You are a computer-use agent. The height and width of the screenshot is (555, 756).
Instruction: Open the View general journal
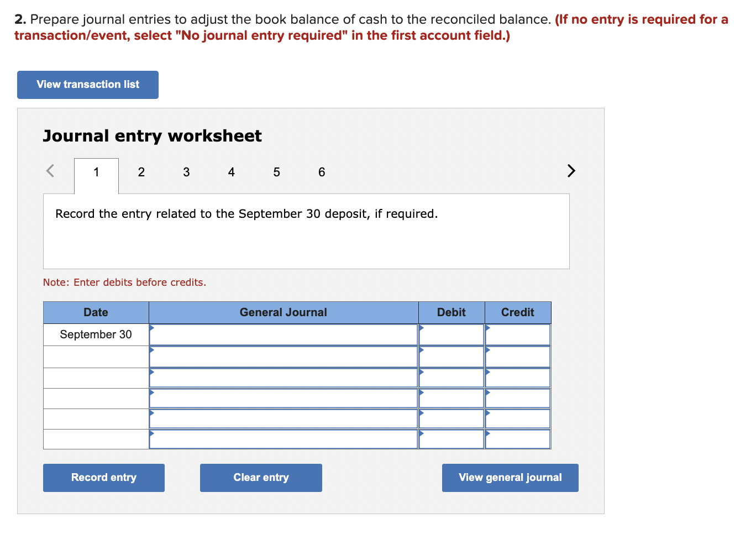tap(510, 477)
